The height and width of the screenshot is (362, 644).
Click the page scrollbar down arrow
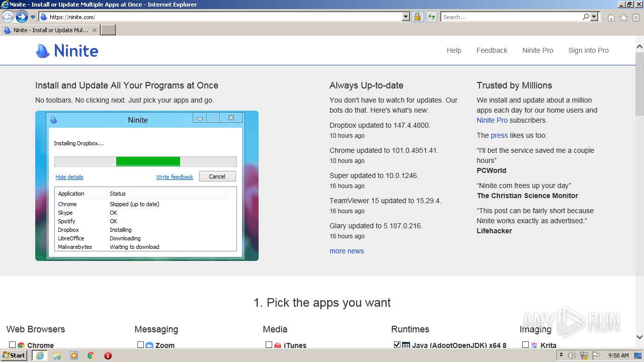pyautogui.click(x=639, y=337)
